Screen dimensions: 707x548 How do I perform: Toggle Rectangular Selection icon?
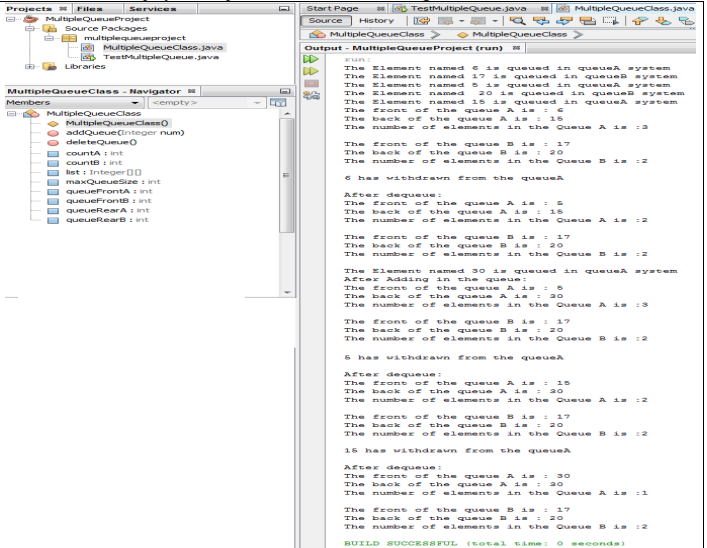[611, 21]
